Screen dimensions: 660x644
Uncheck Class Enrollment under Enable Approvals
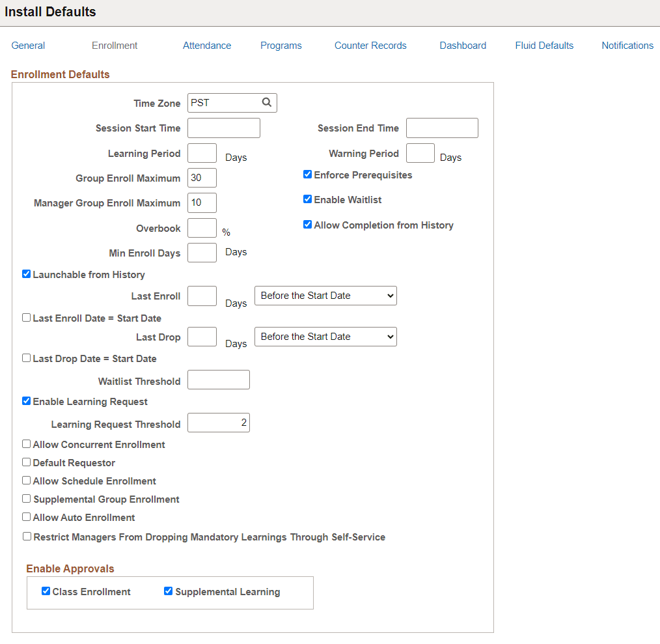pyautogui.click(x=46, y=591)
